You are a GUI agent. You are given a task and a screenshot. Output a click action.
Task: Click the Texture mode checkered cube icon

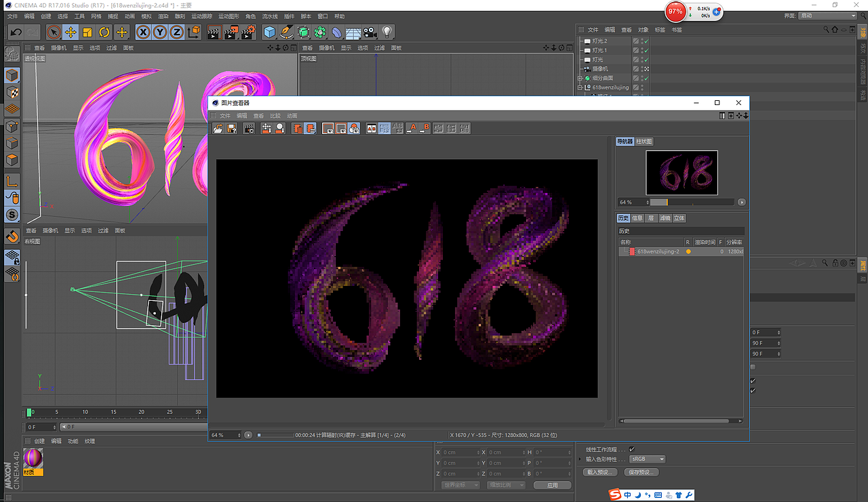(x=12, y=91)
